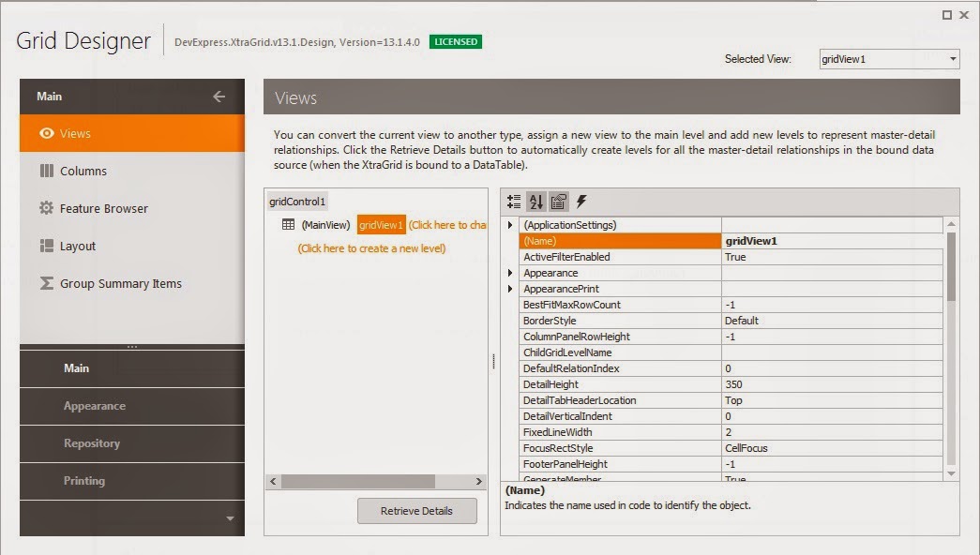Viewport: 980px width, 555px height.
Task: Click the Layout icon in sidebar
Action: (46, 246)
